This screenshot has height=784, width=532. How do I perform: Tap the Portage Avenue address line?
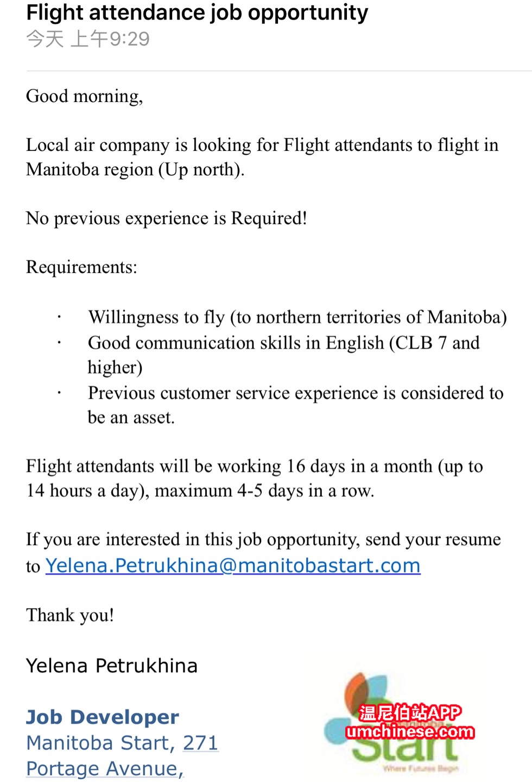click(x=105, y=769)
